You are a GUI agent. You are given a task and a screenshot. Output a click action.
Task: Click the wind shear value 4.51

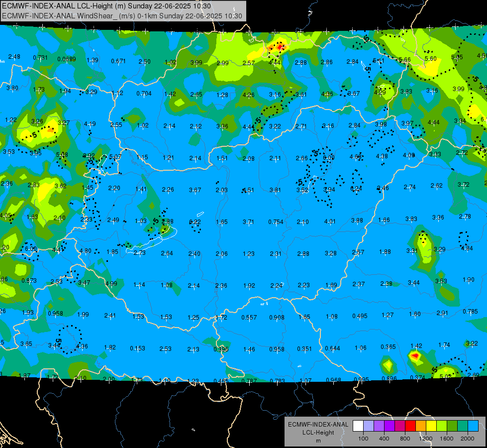[x=248, y=190]
